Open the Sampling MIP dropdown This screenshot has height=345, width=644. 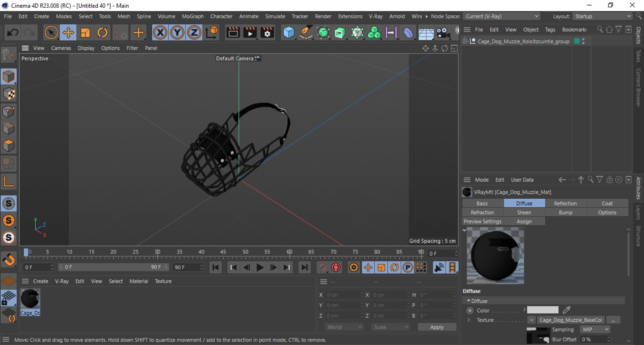[x=595, y=330]
